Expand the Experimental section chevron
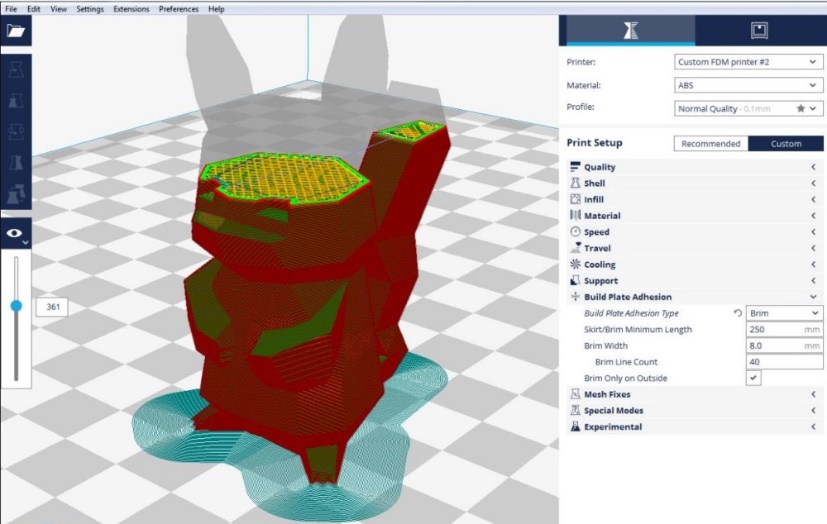 click(x=813, y=426)
